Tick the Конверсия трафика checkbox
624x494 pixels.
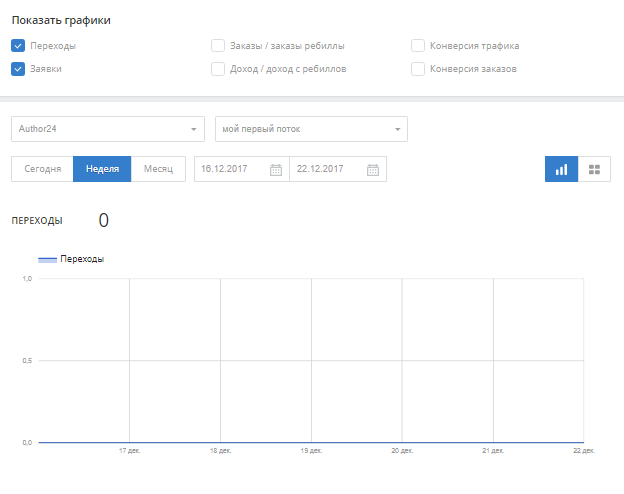[x=418, y=46]
